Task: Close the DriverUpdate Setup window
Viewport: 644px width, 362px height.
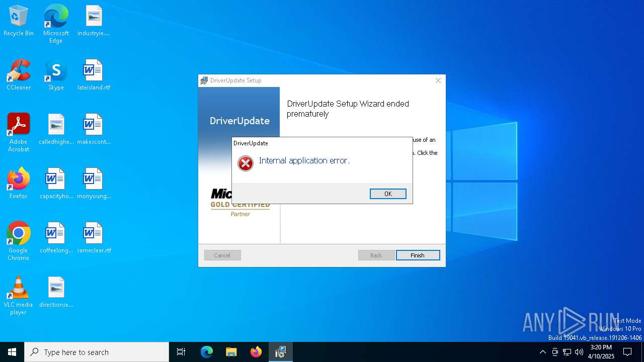Action: tap(438, 80)
